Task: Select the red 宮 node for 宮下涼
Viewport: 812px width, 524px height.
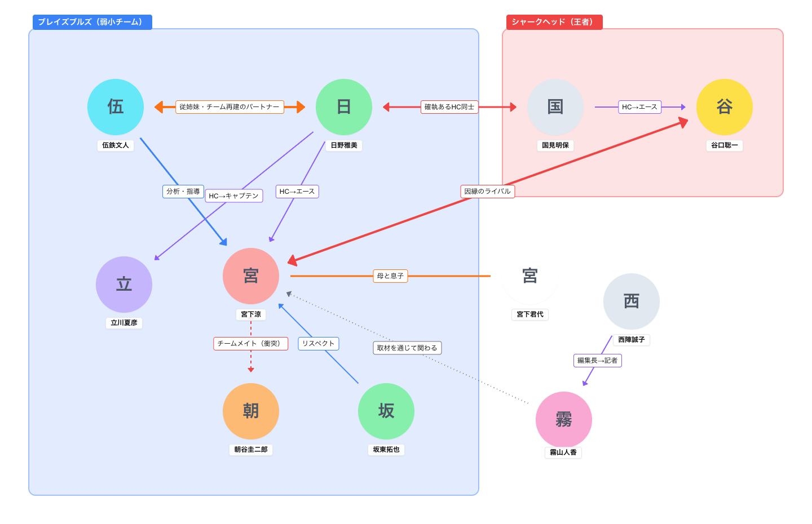Action: pos(251,276)
